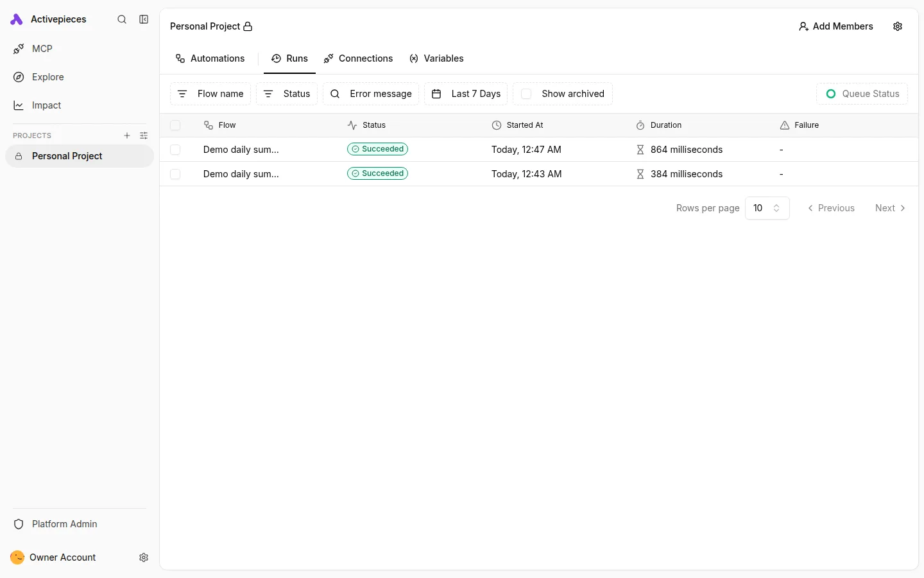Collapse the sidebar panel icon
The height and width of the screenshot is (578, 924).
144,20
